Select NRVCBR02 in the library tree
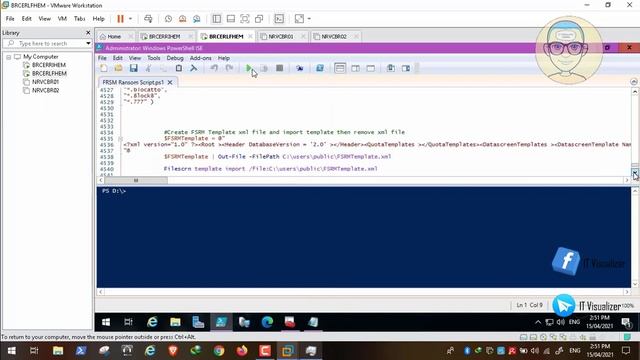This screenshot has width=640, height=360. [x=45, y=91]
